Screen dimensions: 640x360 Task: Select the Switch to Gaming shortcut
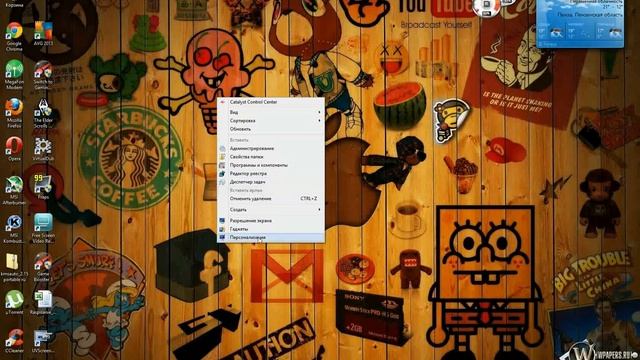(43, 75)
